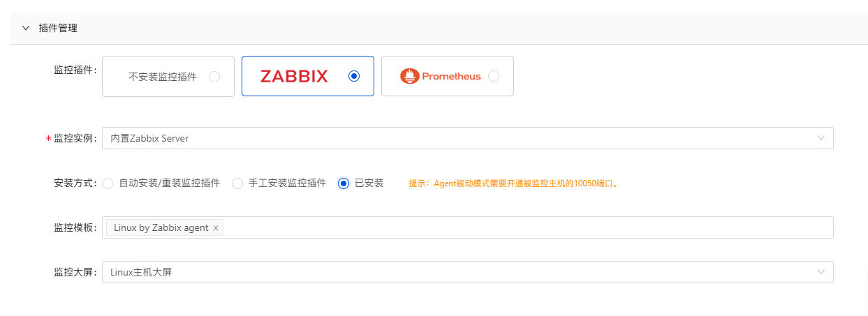Screen dimensions: 868x316
Task: Select the Prometheus radio button
Action: click(494, 76)
